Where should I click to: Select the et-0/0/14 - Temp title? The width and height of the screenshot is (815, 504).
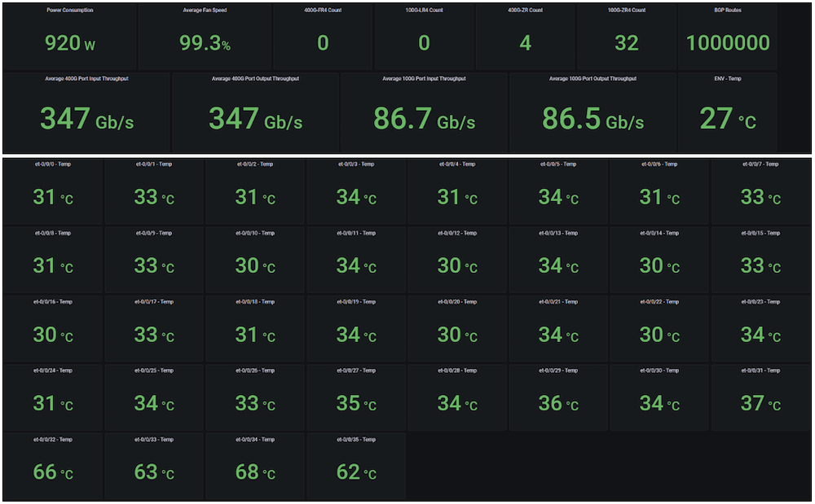(x=659, y=233)
